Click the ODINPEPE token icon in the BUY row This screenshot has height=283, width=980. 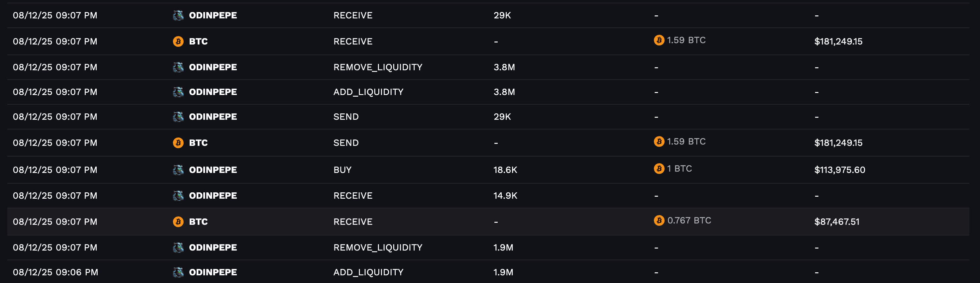pyautogui.click(x=178, y=170)
